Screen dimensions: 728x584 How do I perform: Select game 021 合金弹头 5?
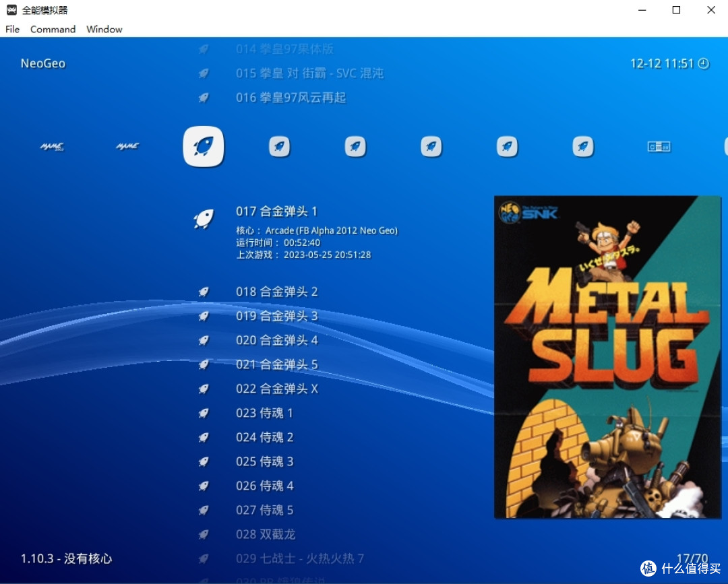click(277, 364)
